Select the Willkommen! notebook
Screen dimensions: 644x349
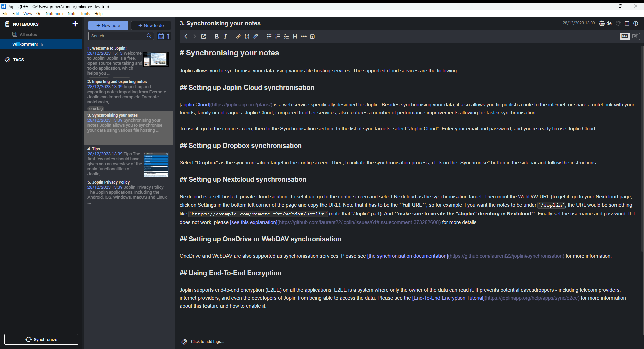click(x=41, y=44)
